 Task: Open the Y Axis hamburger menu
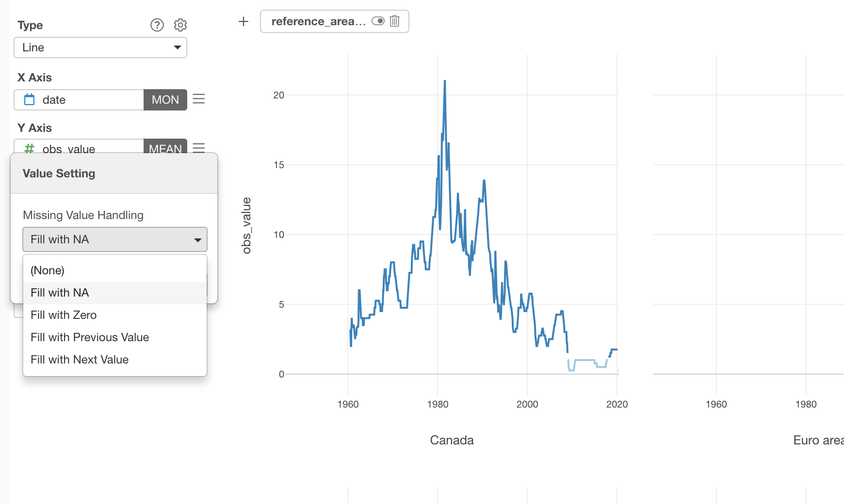click(x=199, y=147)
